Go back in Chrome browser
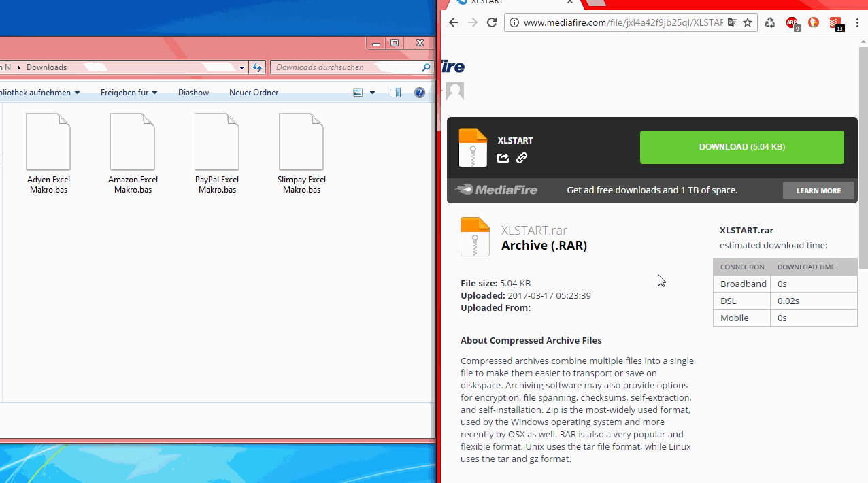 [x=454, y=22]
